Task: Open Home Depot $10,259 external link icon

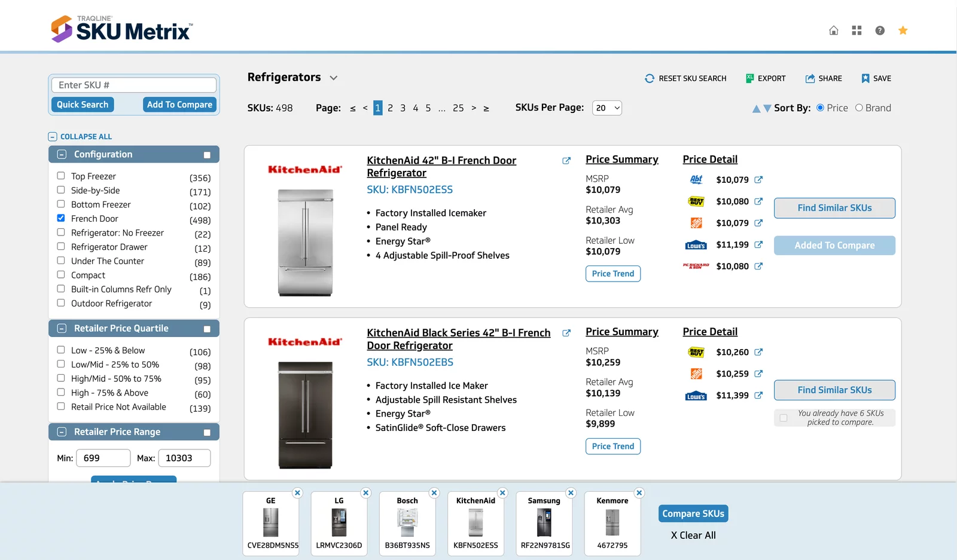Action: click(x=758, y=374)
